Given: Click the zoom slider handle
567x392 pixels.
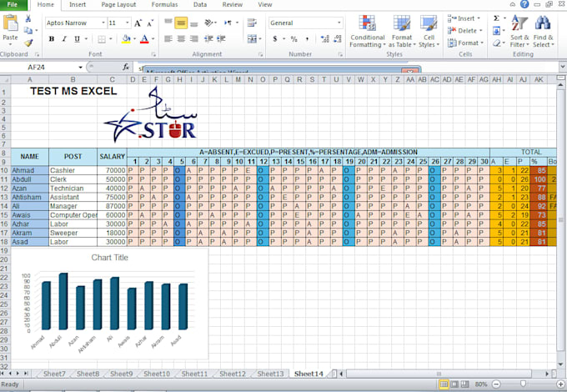Looking at the screenshot, I should pyautogui.click(x=523, y=384).
